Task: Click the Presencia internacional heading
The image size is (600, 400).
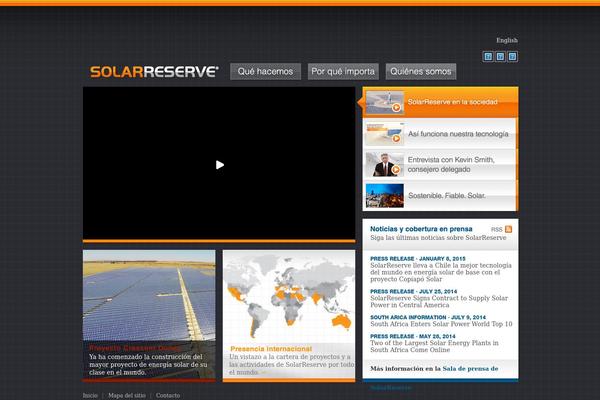Action: (271, 349)
